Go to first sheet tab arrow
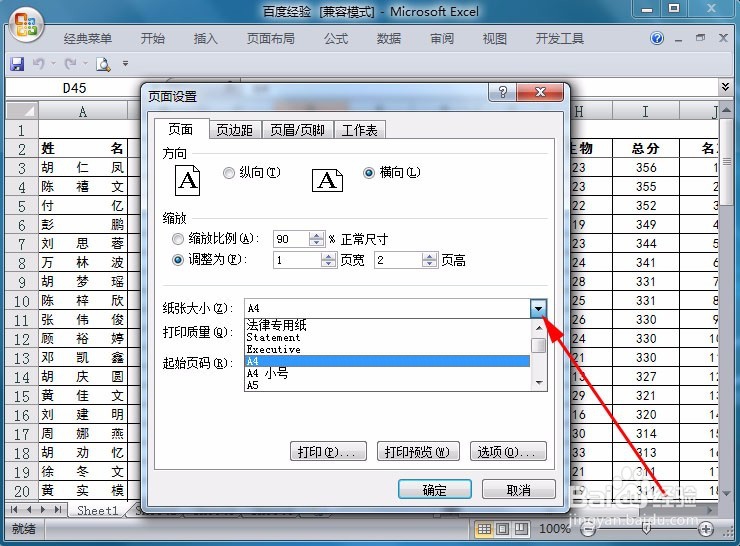The image size is (740, 546). point(14,510)
